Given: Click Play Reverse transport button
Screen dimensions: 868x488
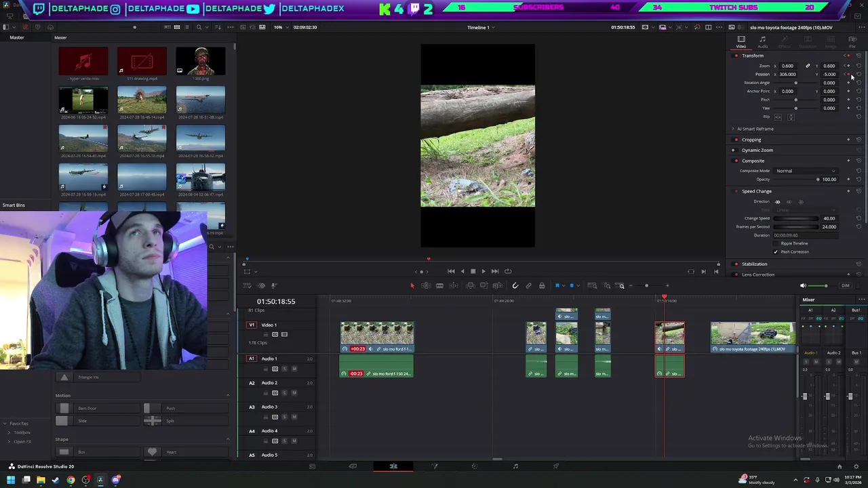Looking at the screenshot, I should 462,271.
